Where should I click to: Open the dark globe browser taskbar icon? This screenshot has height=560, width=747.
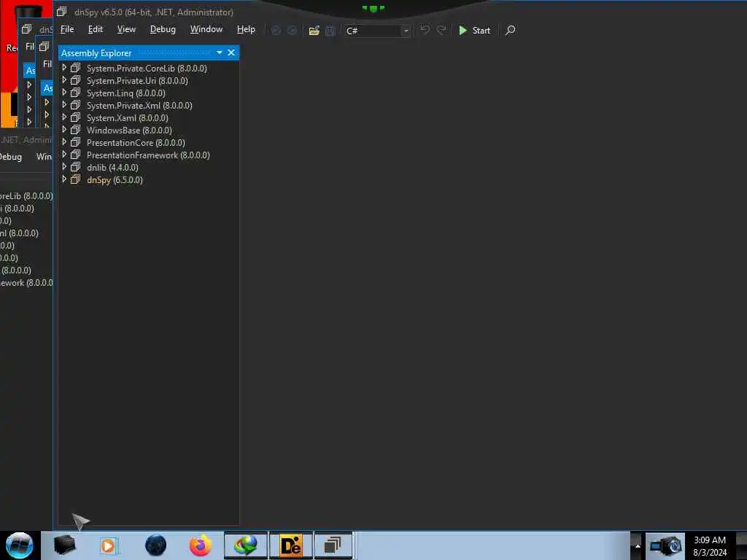[x=156, y=545]
